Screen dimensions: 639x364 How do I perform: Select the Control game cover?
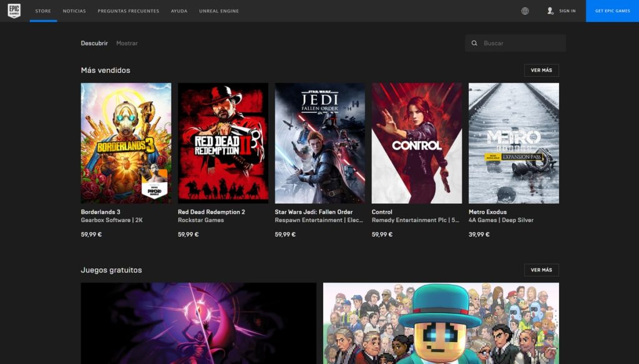[417, 143]
